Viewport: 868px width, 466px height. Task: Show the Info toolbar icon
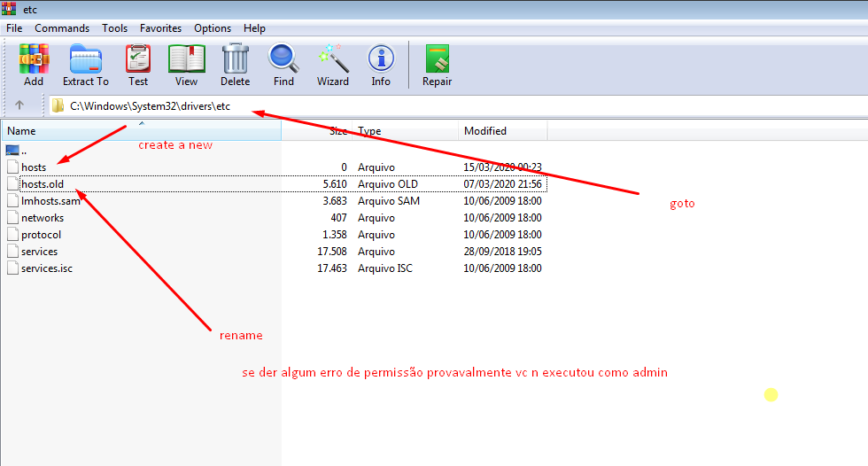(381, 59)
